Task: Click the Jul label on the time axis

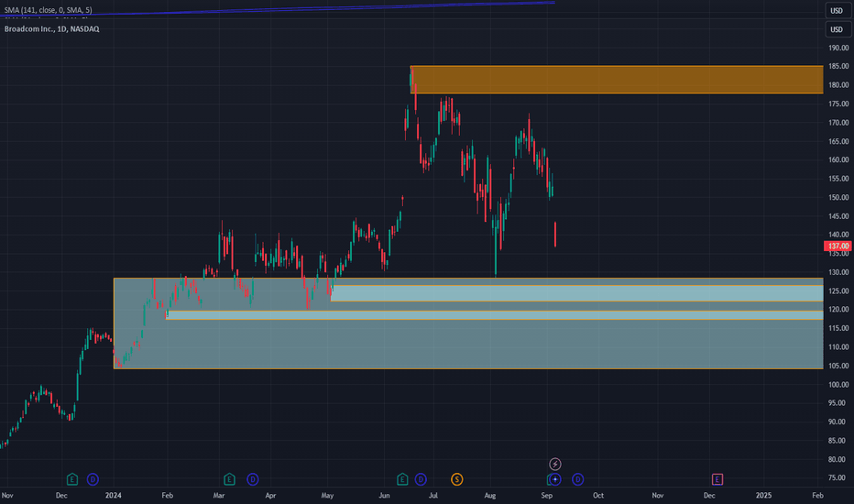Action: pos(433,495)
